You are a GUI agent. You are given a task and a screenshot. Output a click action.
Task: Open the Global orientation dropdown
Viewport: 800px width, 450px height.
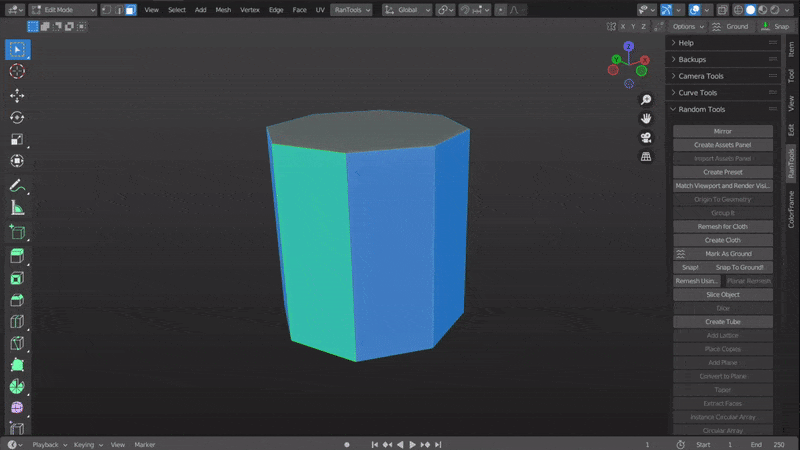[407, 10]
